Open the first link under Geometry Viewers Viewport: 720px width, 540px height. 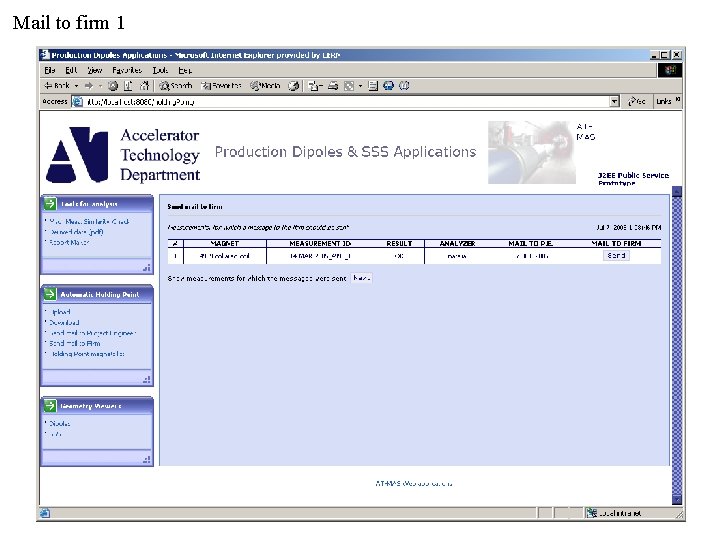point(60,423)
